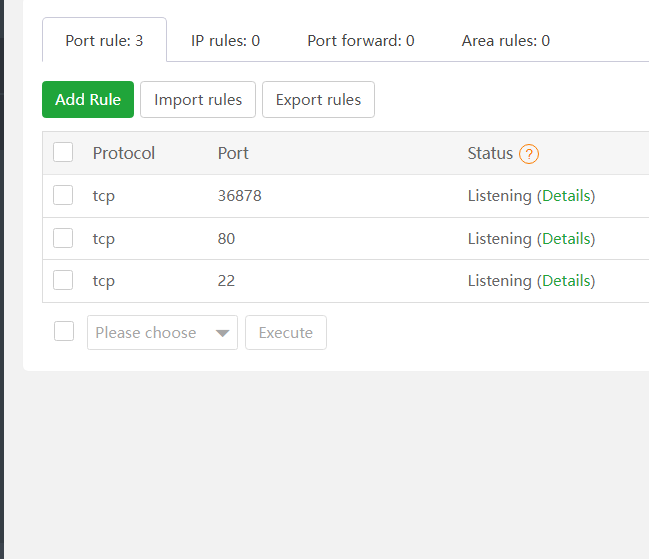Viewport: 649px width, 559px height.
Task: Click the Export rules button
Action: [x=318, y=100]
